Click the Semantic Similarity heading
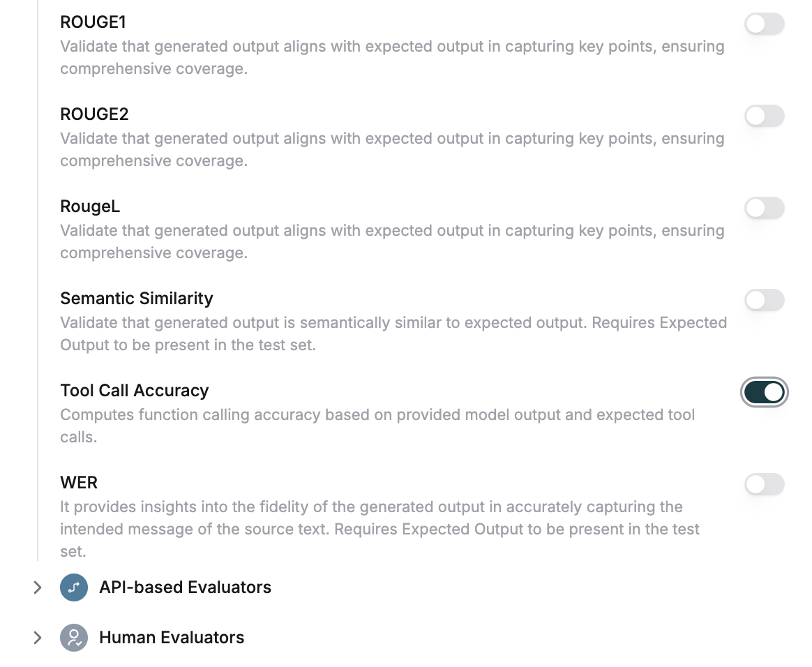 137,298
